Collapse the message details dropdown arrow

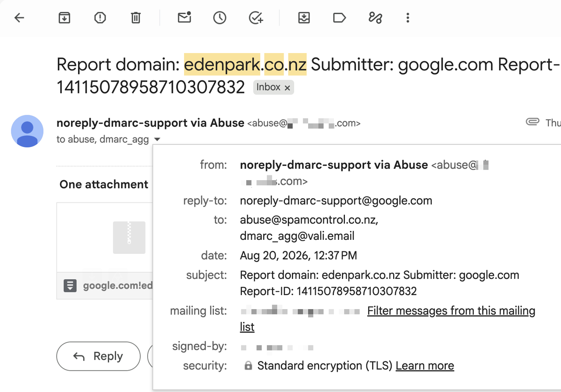(x=157, y=139)
